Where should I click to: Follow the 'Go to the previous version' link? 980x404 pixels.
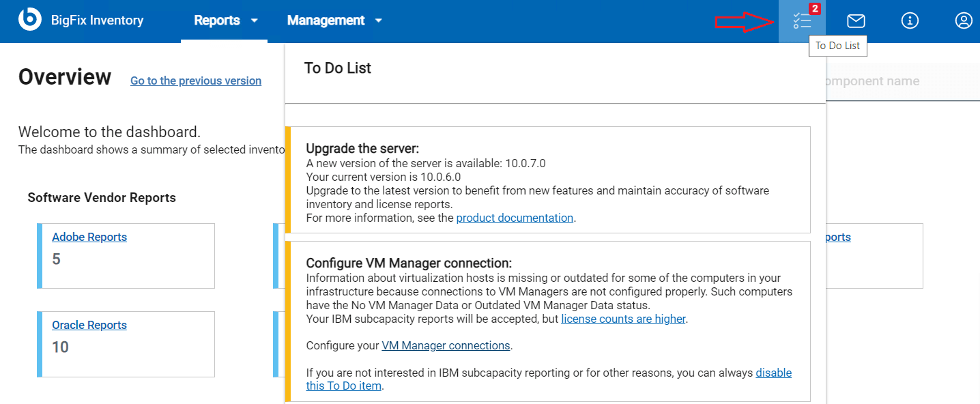click(196, 81)
